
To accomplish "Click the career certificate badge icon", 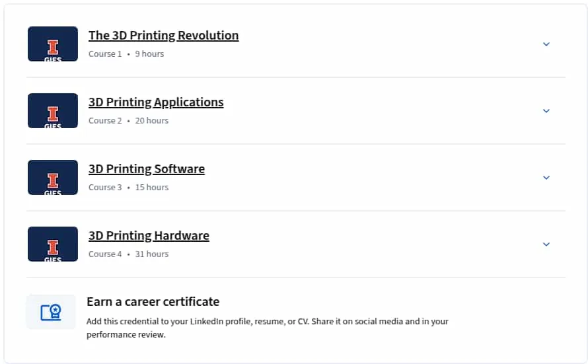I will [x=51, y=312].
